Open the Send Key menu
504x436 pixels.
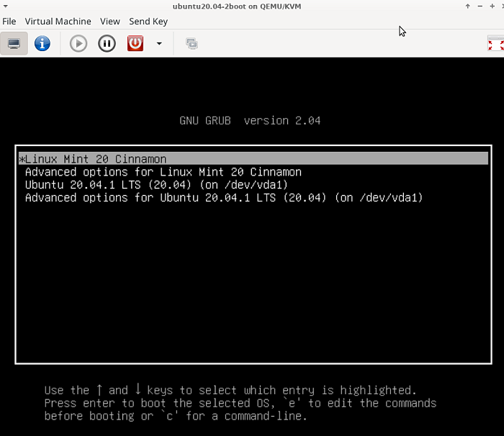pyautogui.click(x=148, y=21)
